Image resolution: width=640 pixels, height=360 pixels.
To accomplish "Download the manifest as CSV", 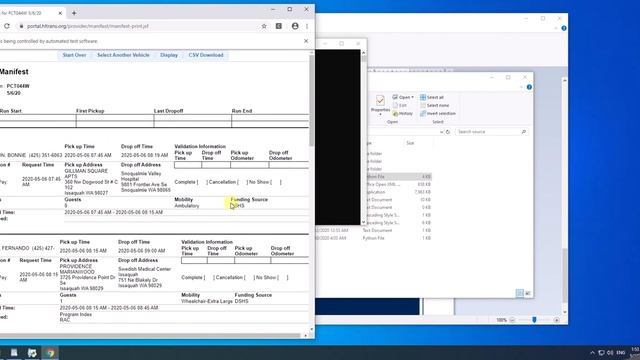I will tap(206, 55).
